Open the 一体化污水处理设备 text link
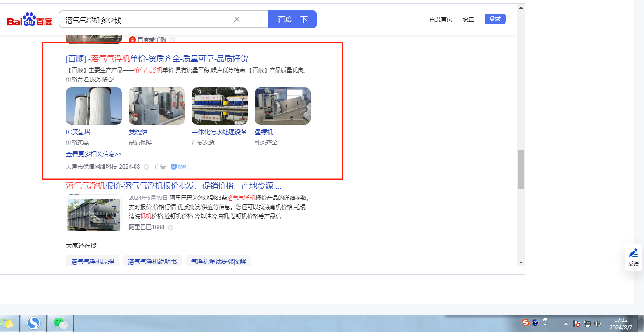 click(x=219, y=132)
